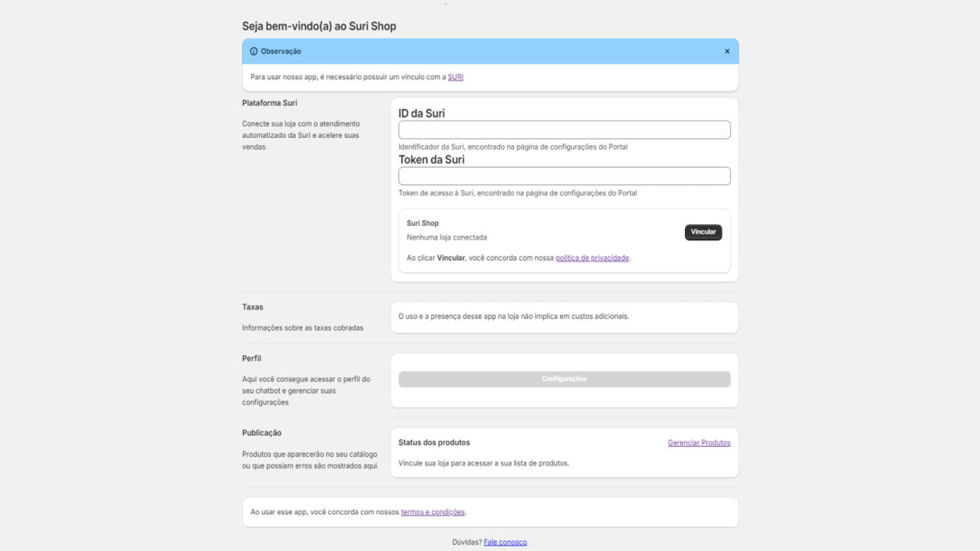
Task: Open the SURI link in the notice
Action: click(x=455, y=77)
